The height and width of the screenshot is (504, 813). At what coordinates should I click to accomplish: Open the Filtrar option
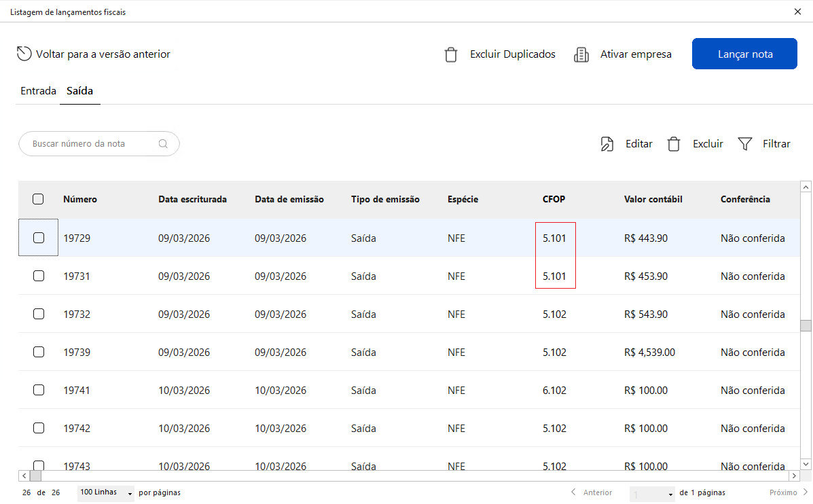click(x=776, y=143)
